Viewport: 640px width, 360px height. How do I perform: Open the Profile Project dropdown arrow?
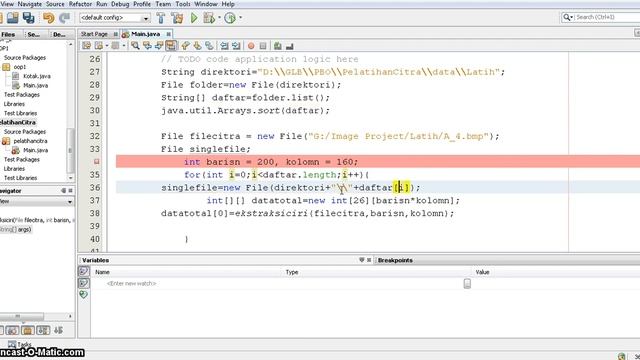[240, 18]
